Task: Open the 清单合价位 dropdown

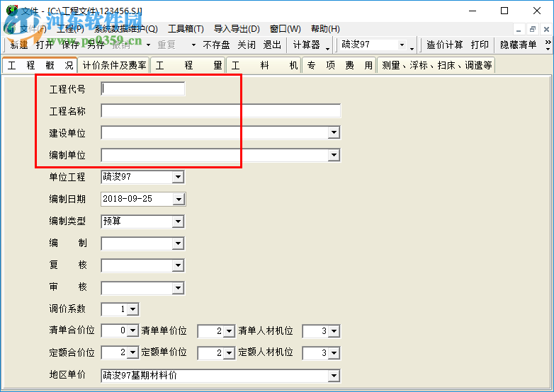Action: (x=132, y=331)
